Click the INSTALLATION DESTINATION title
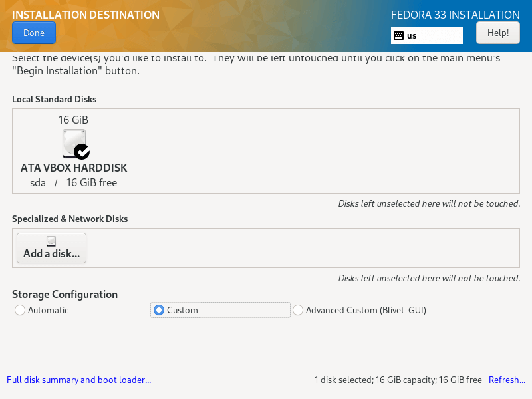 click(86, 15)
